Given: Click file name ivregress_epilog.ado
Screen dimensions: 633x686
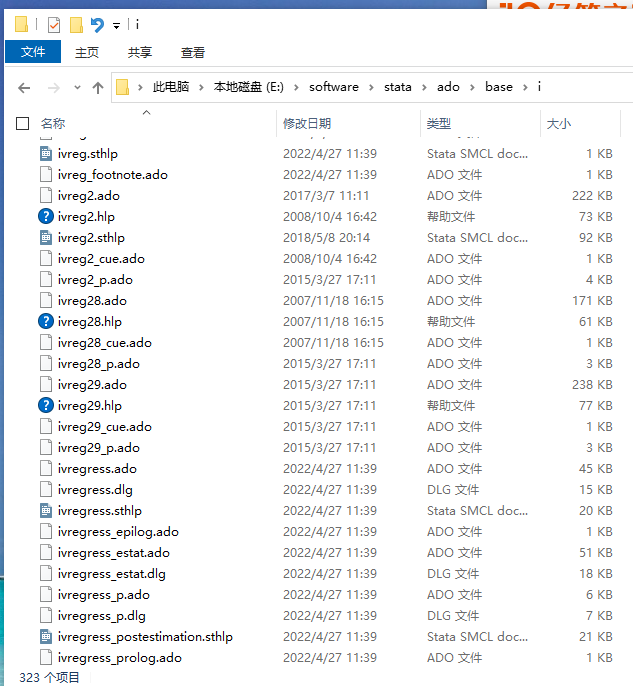Looking at the screenshot, I should coord(118,532).
